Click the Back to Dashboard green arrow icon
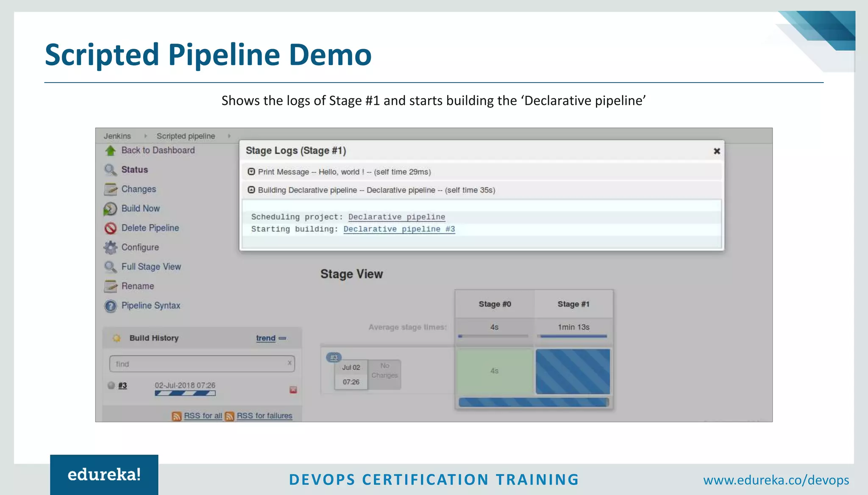The height and width of the screenshot is (495, 868). [x=110, y=150]
